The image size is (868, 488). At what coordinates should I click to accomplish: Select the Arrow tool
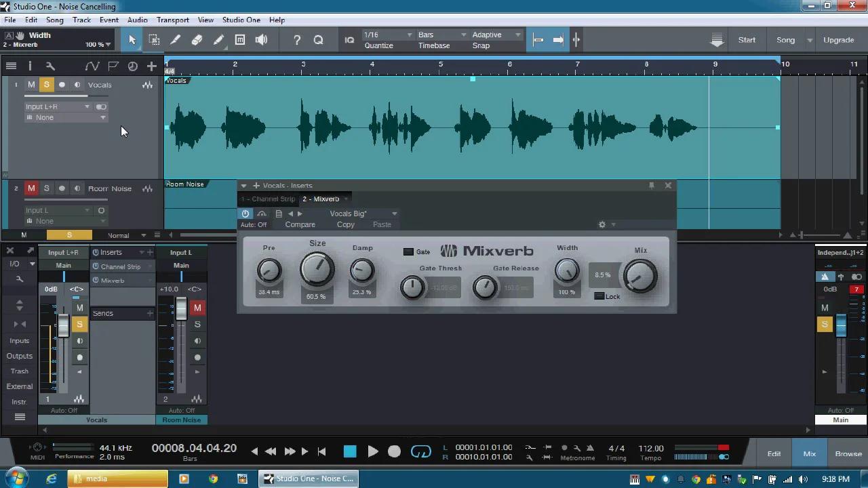(132, 39)
